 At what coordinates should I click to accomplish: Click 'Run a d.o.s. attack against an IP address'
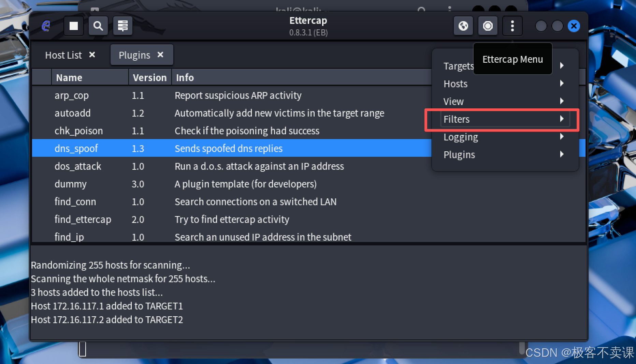(x=259, y=166)
